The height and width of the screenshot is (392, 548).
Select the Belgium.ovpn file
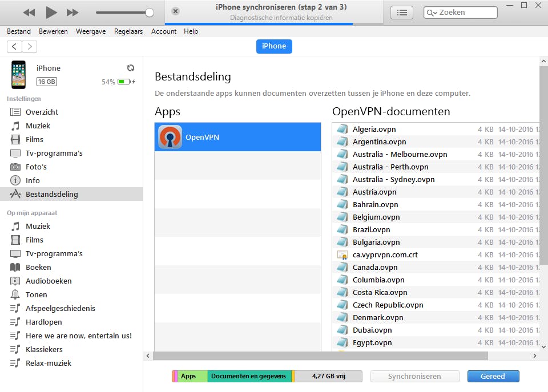(436, 217)
